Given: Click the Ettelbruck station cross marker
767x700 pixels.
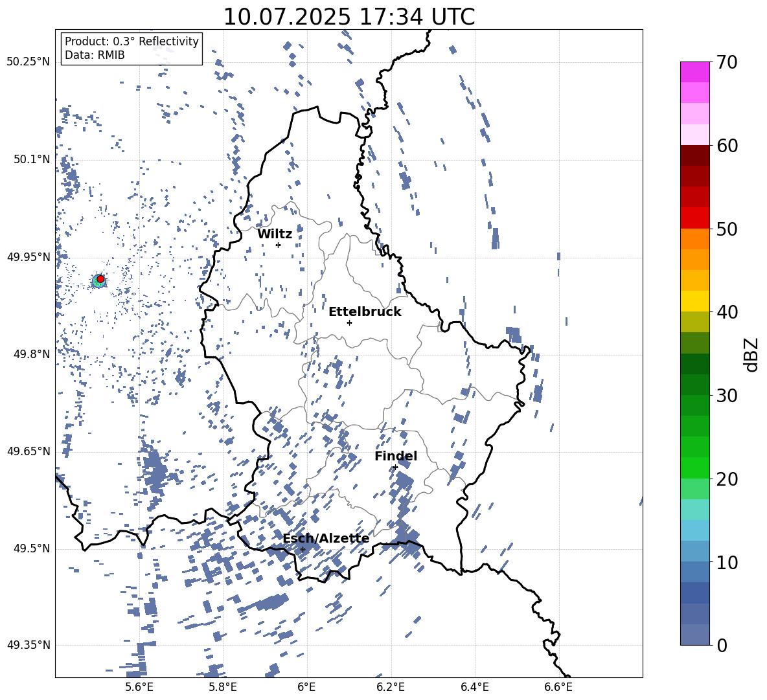Looking at the screenshot, I should tap(349, 322).
